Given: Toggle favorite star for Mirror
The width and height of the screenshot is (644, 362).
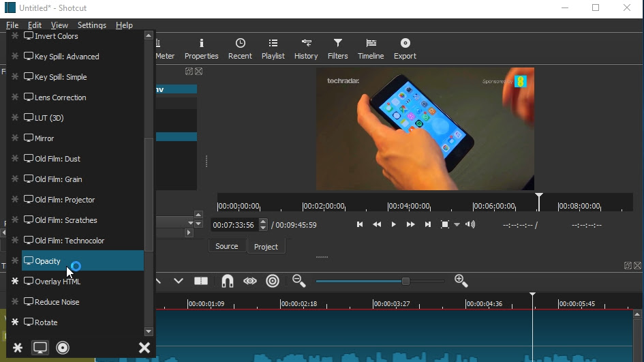Looking at the screenshot, I should pos(15,138).
